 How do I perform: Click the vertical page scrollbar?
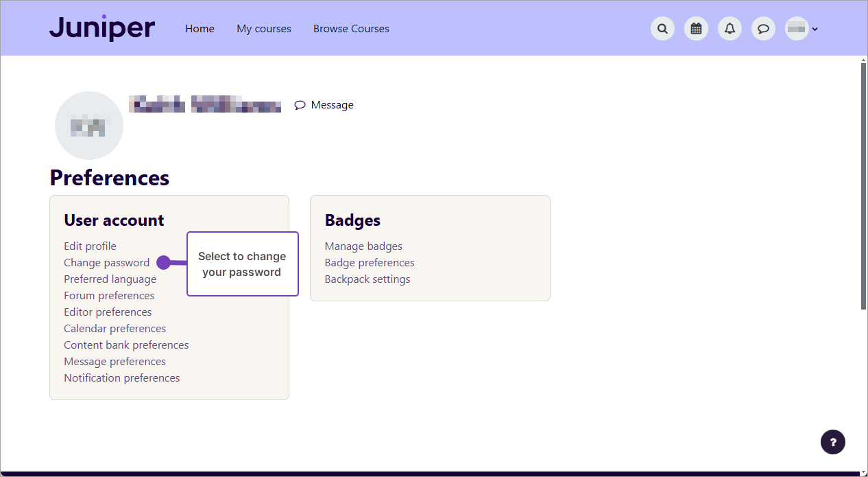[863, 185]
